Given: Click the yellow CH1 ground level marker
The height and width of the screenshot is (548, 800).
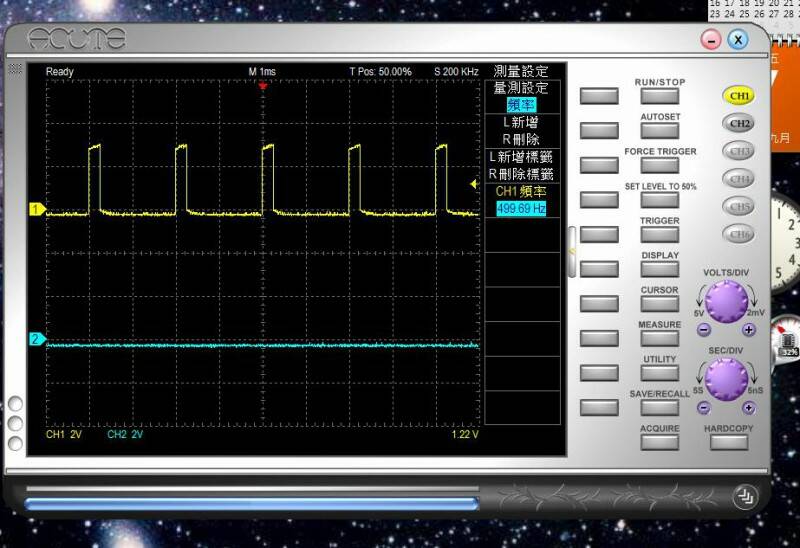Looking at the screenshot, I should (x=37, y=210).
